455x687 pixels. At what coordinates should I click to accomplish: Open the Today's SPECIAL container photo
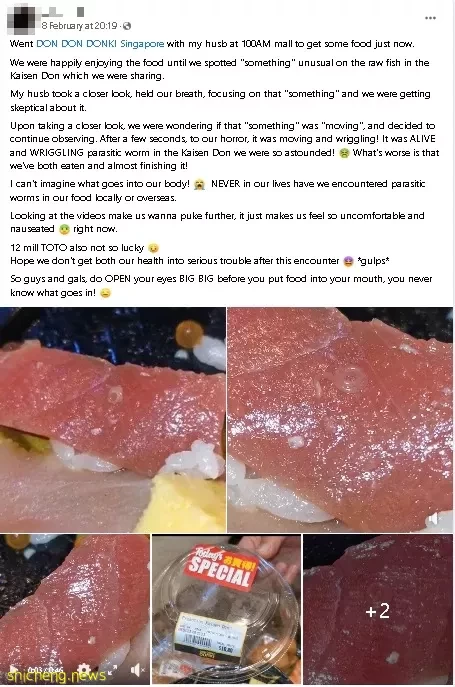coord(226,609)
